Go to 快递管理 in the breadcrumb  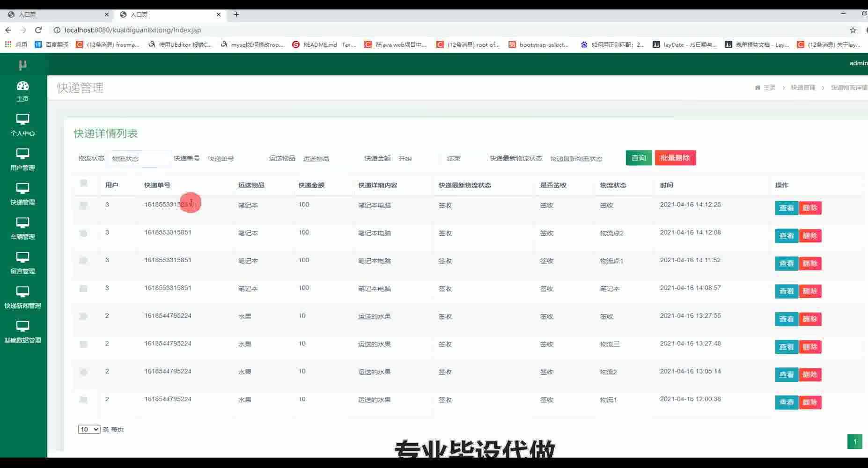click(803, 88)
